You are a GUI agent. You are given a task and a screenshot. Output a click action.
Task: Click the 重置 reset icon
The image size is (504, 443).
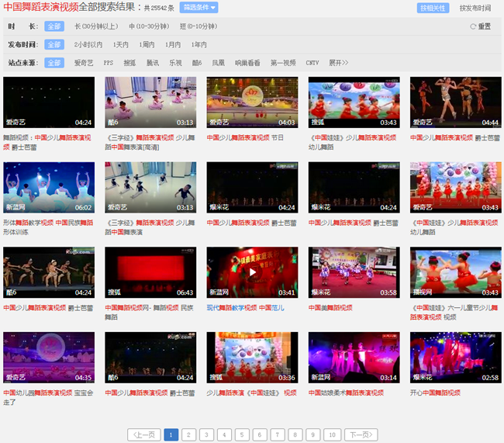coord(473,26)
